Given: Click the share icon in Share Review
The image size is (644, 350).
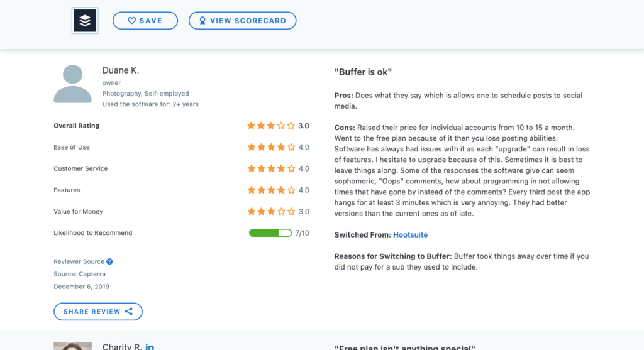Looking at the screenshot, I should tap(129, 312).
